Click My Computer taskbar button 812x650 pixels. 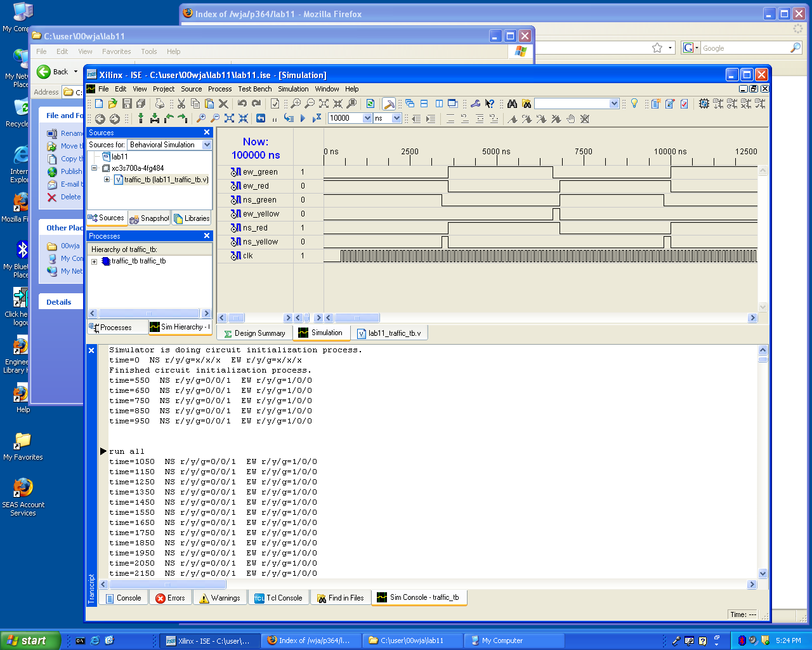click(514, 640)
